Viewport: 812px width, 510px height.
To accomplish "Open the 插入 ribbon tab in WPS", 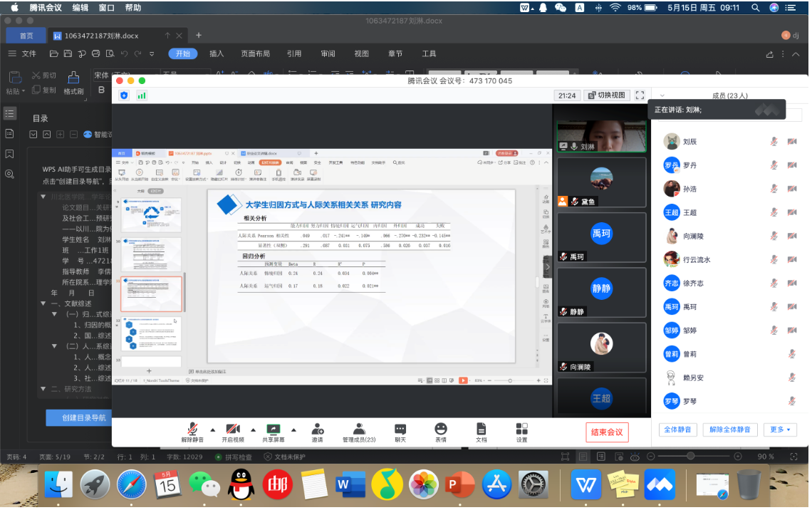I will point(217,53).
